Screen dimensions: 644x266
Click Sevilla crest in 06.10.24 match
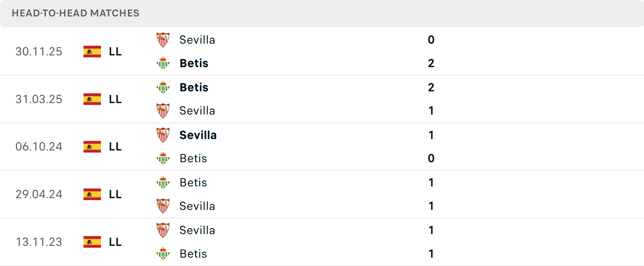[163, 135]
